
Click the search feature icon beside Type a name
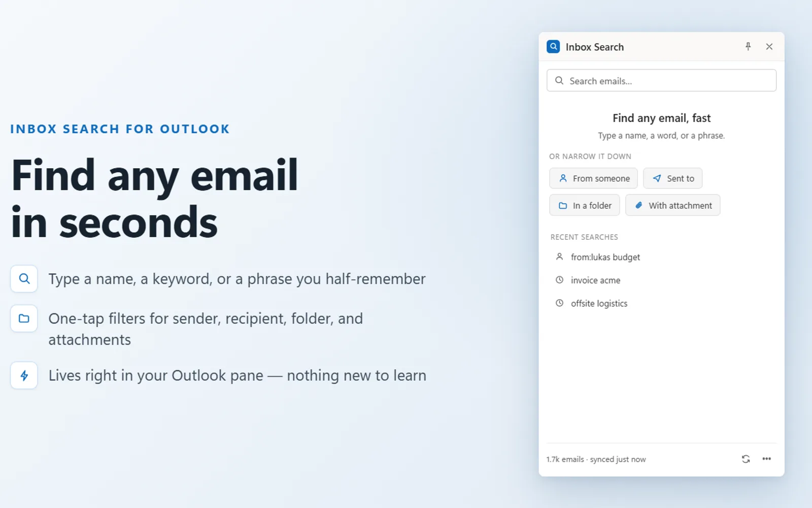[24, 278]
